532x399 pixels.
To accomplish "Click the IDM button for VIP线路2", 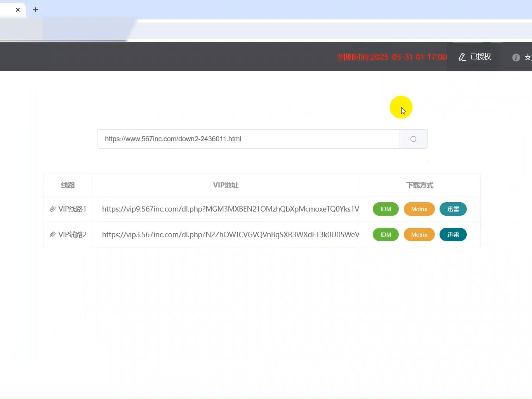I will [x=386, y=234].
